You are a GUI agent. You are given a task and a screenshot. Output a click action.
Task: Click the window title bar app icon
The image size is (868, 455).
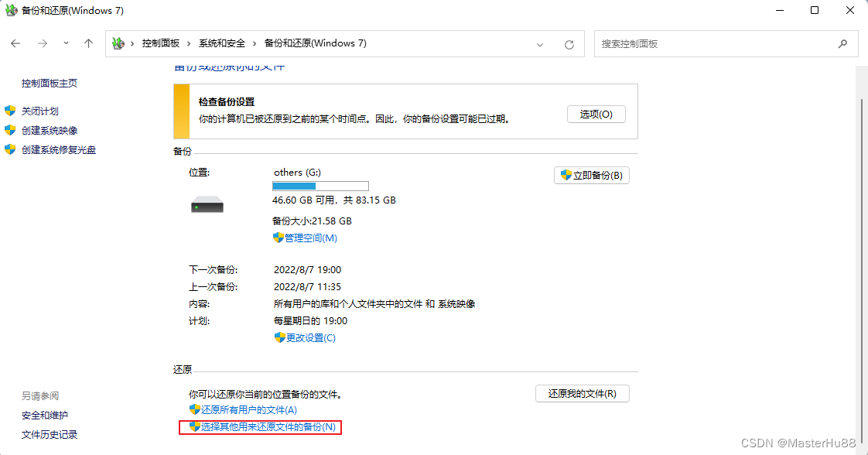11,11
